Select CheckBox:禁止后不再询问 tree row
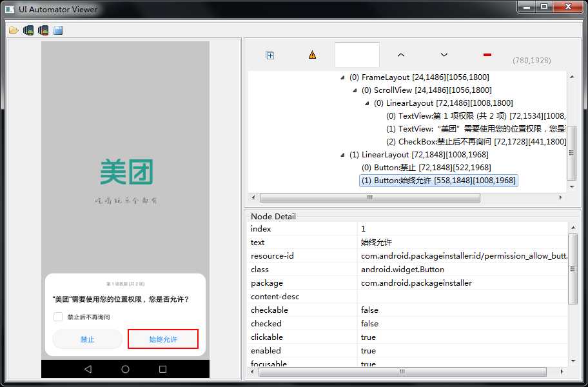This screenshot has height=387, width=588. (476, 142)
